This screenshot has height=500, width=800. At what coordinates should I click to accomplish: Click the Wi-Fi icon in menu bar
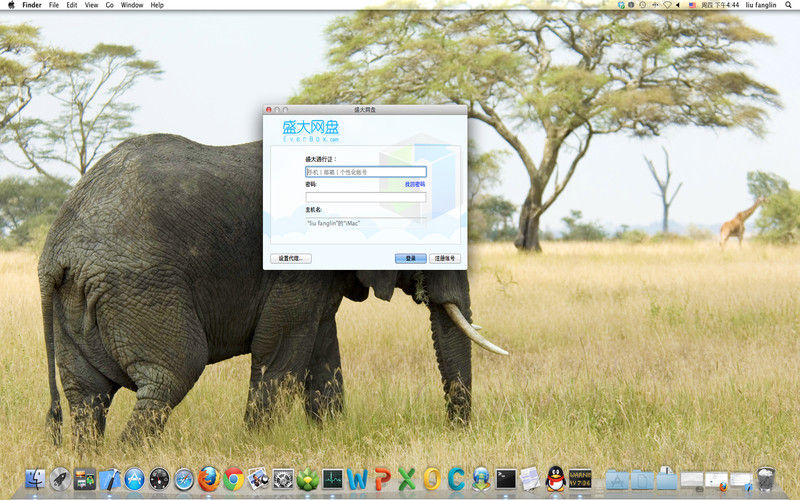click(x=667, y=5)
